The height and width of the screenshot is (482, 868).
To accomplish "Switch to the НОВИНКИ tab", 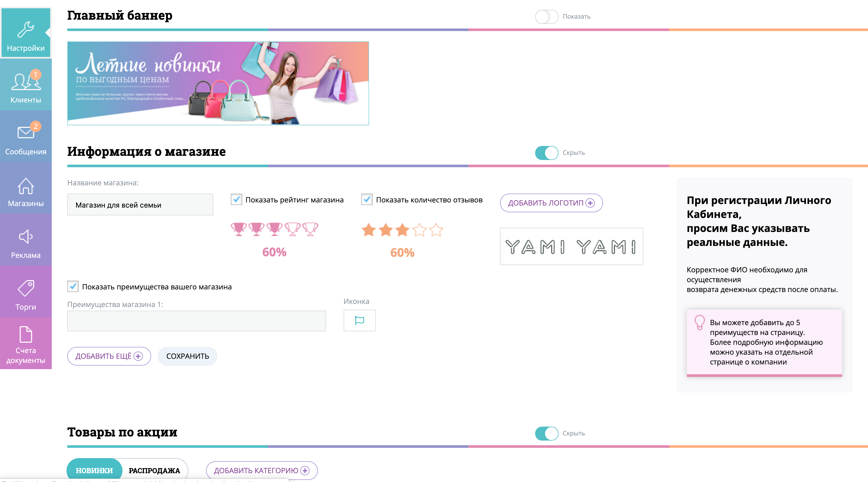I will point(94,470).
